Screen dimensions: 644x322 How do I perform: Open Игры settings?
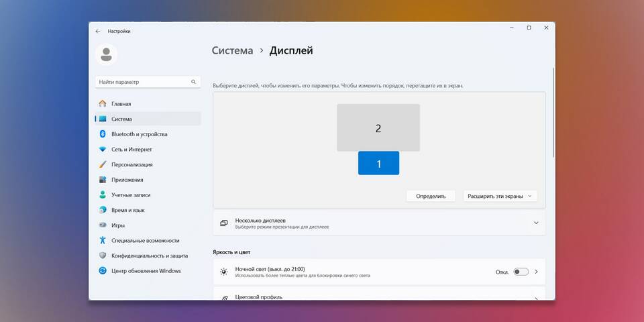[148, 225]
